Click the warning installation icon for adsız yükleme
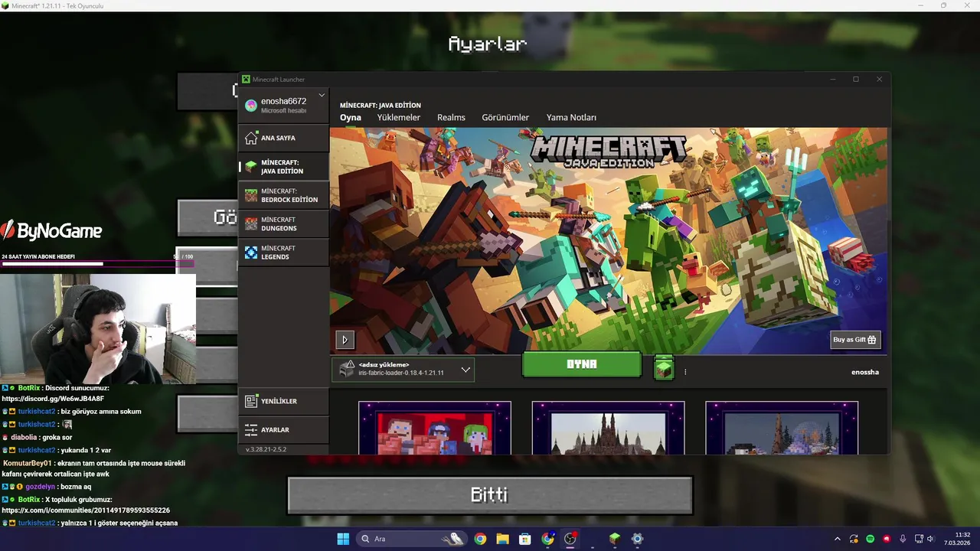This screenshot has height=551, width=980. [348, 368]
